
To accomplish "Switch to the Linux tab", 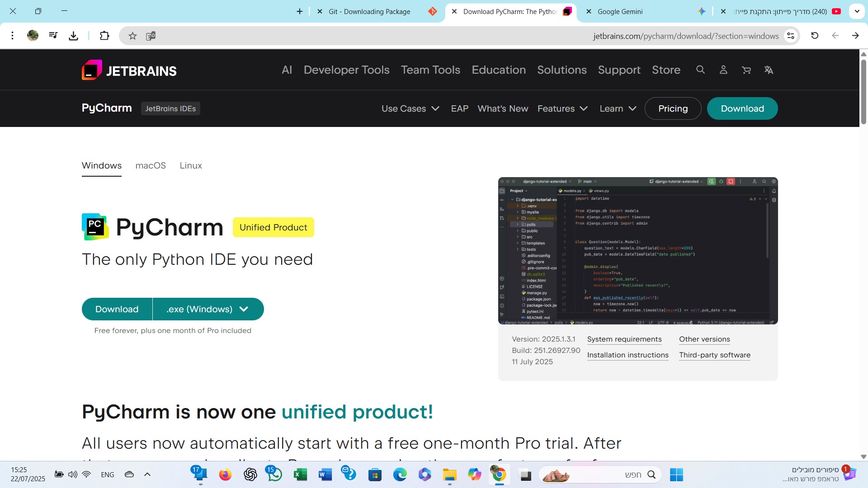I will coord(191,165).
